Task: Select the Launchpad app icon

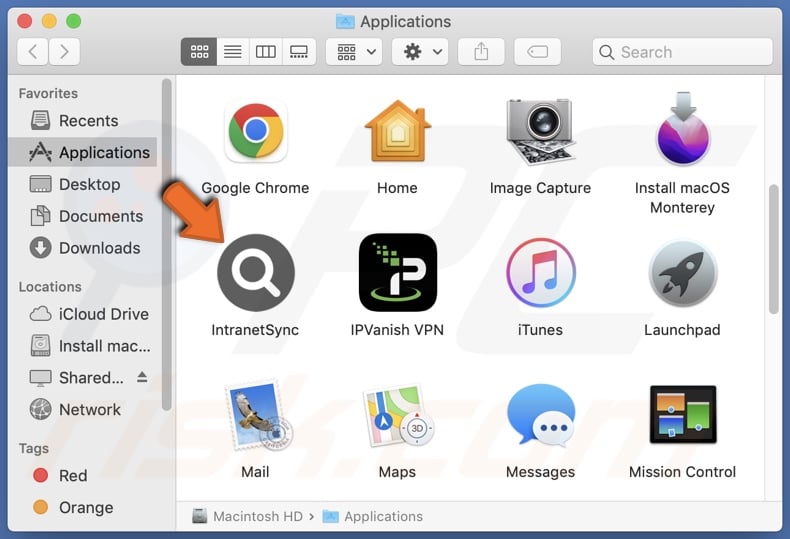Action: click(x=683, y=273)
